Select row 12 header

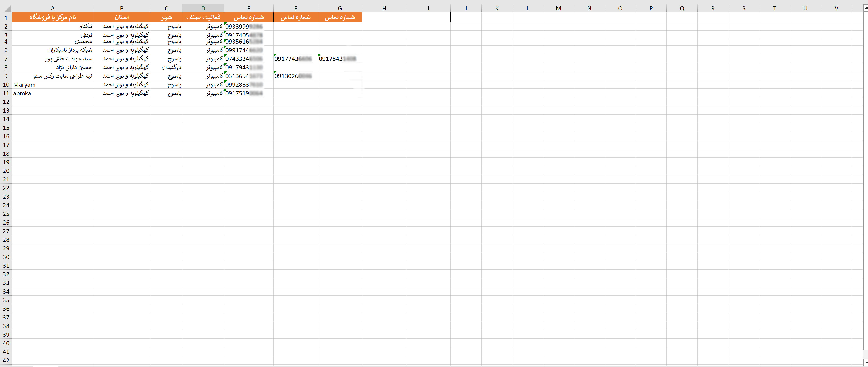click(x=6, y=102)
